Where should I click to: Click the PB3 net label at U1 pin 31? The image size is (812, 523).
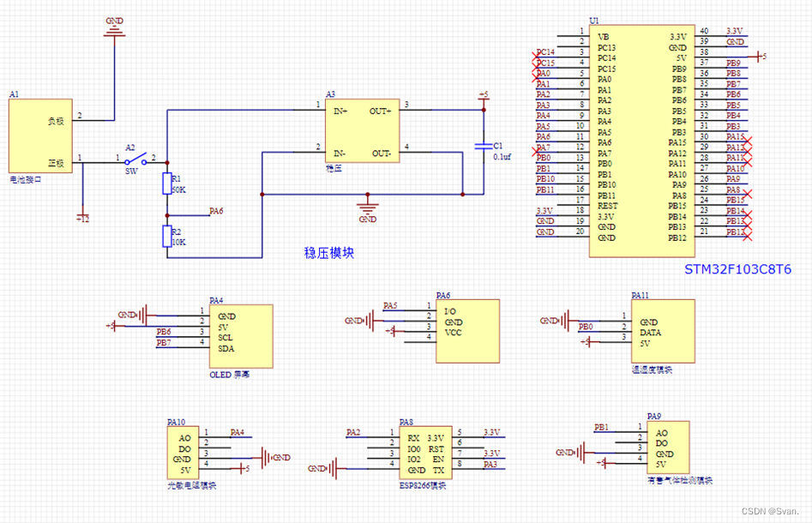click(733, 126)
